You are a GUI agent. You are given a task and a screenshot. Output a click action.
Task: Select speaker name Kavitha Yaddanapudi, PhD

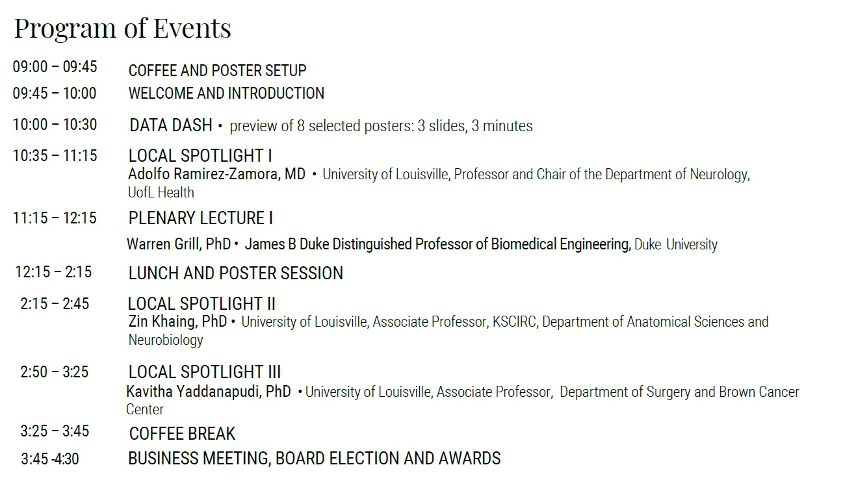tap(209, 392)
